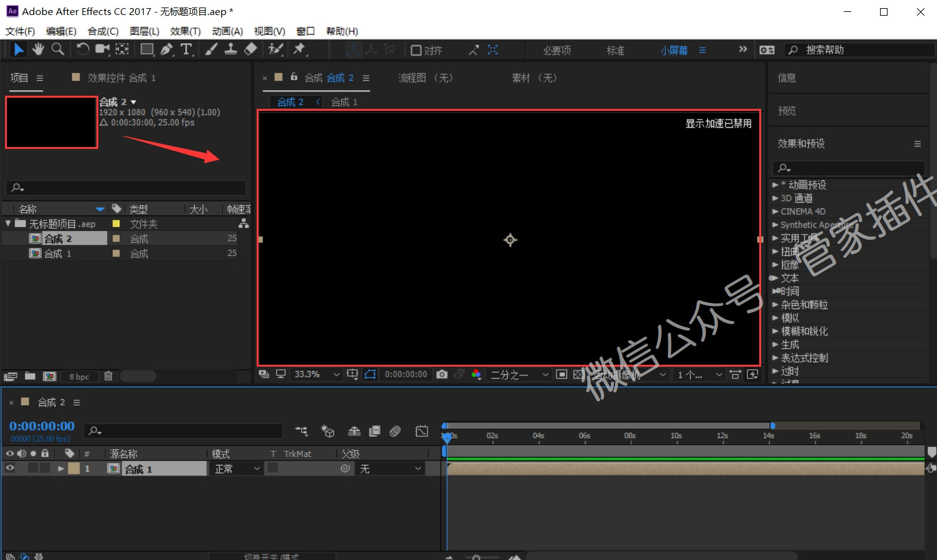Toggle motion blur for all layers
The width and height of the screenshot is (937, 560).
(395, 431)
